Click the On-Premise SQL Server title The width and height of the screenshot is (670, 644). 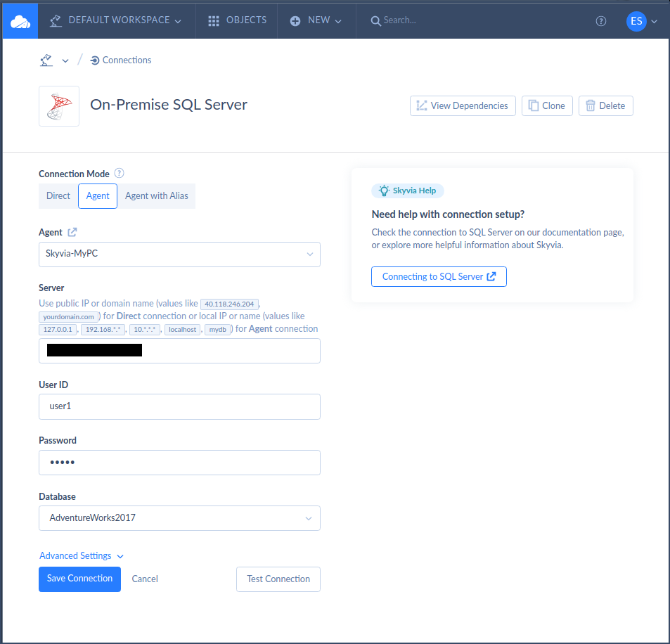click(169, 105)
